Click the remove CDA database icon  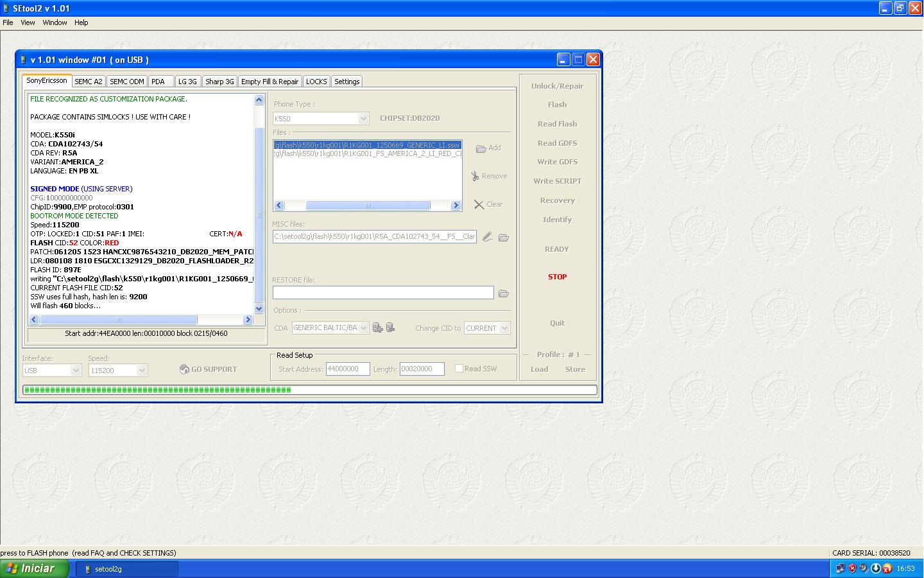(390, 328)
